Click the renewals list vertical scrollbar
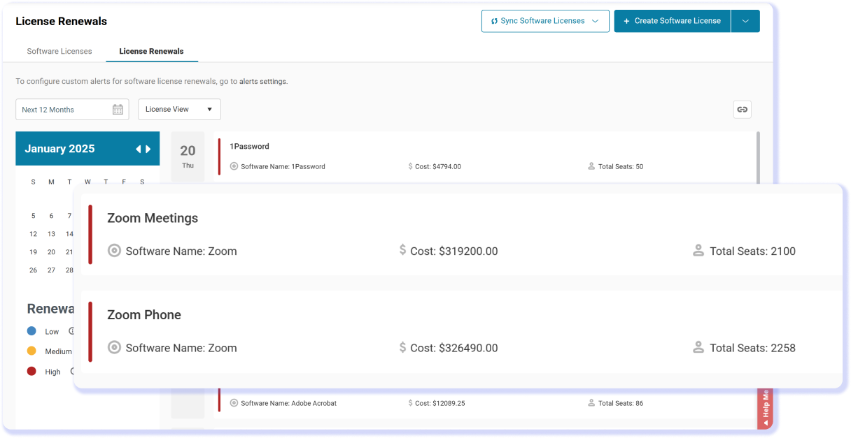 point(758,157)
